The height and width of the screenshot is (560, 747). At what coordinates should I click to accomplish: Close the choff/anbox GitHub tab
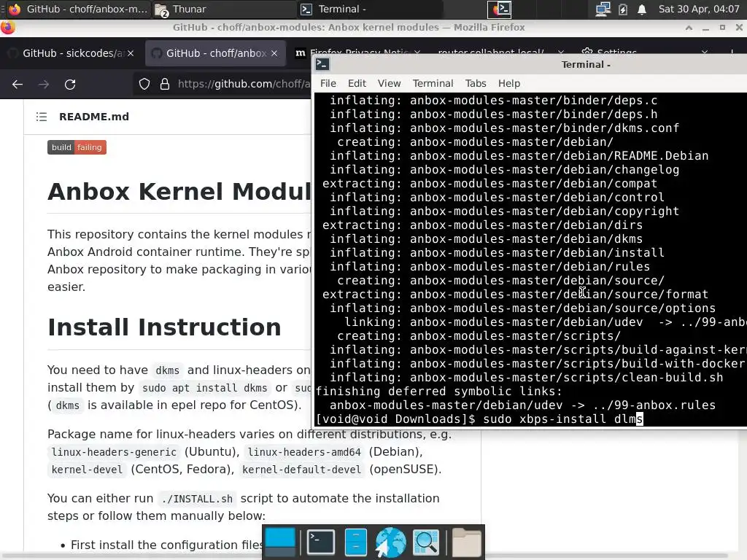[x=274, y=53]
